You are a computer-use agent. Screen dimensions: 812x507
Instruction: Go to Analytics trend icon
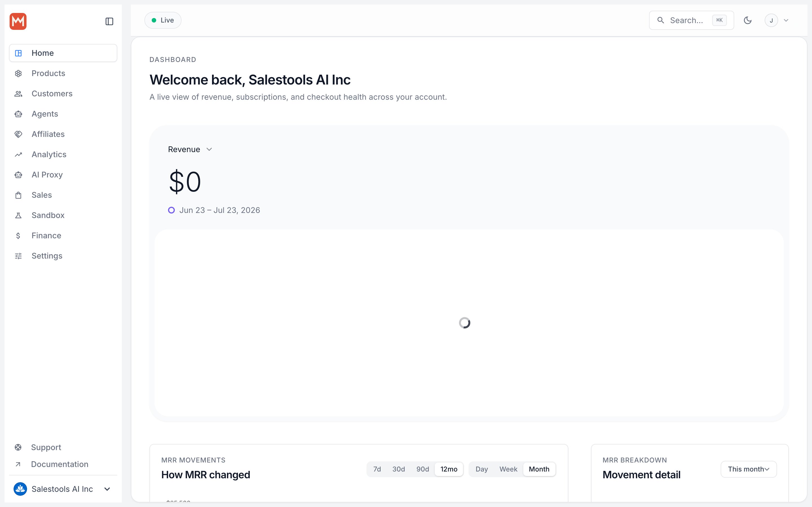(x=18, y=155)
